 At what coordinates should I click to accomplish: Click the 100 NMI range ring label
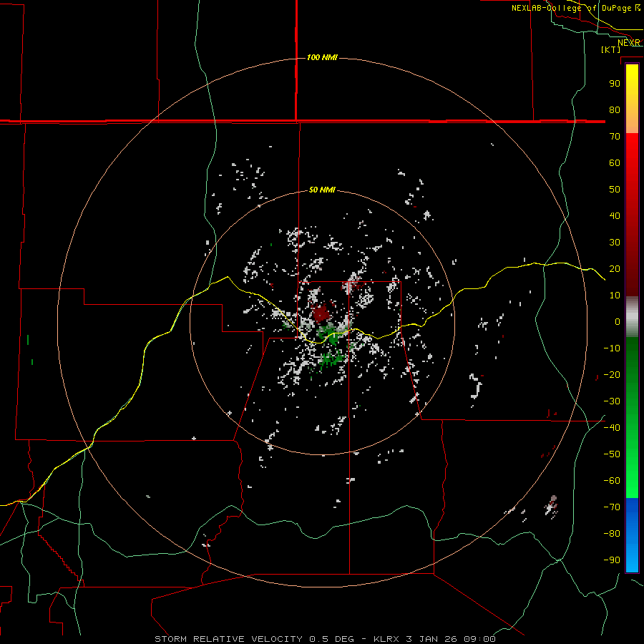(x=323, y=57)
